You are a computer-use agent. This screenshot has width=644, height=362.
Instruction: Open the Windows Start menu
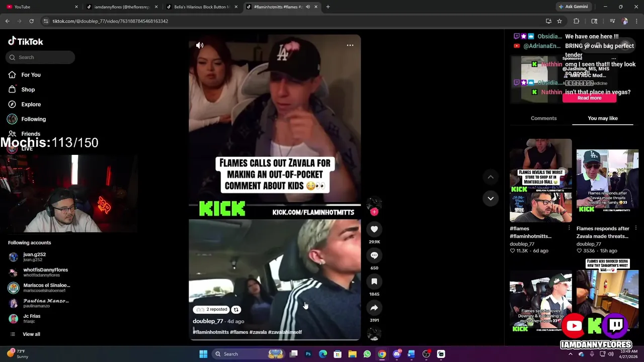(x=203, y=354)
